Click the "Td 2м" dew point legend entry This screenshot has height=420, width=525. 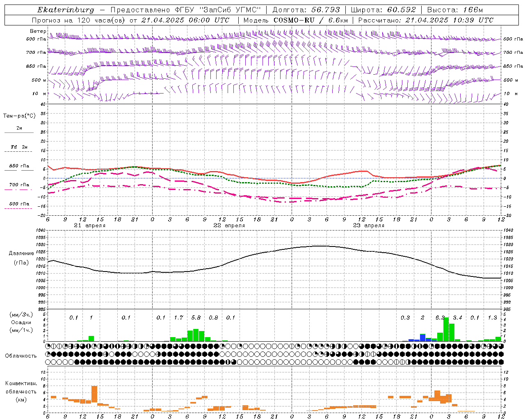(19, 147)
